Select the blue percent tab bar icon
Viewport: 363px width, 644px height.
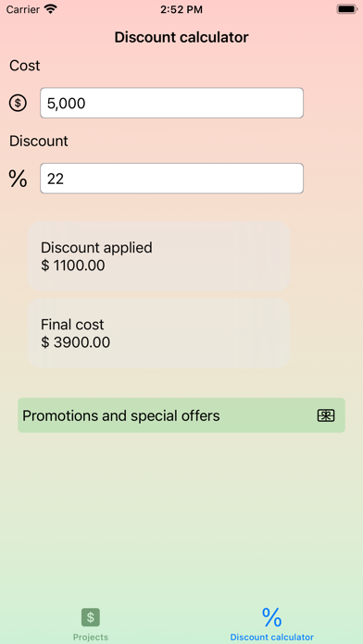click(271, 617)
